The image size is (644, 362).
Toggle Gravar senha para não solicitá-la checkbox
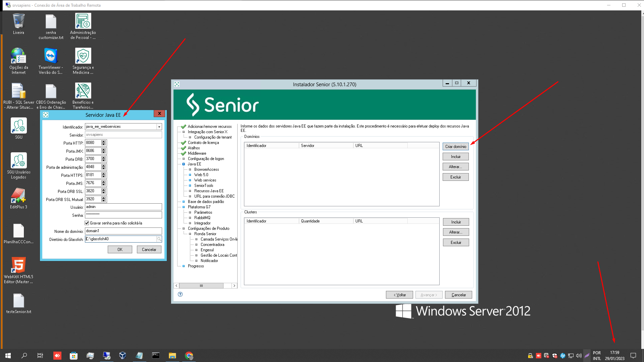(87, 223)
